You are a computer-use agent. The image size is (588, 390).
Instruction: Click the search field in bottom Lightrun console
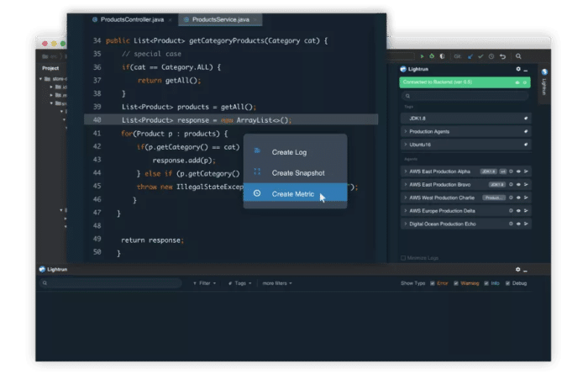pos(111,283)
